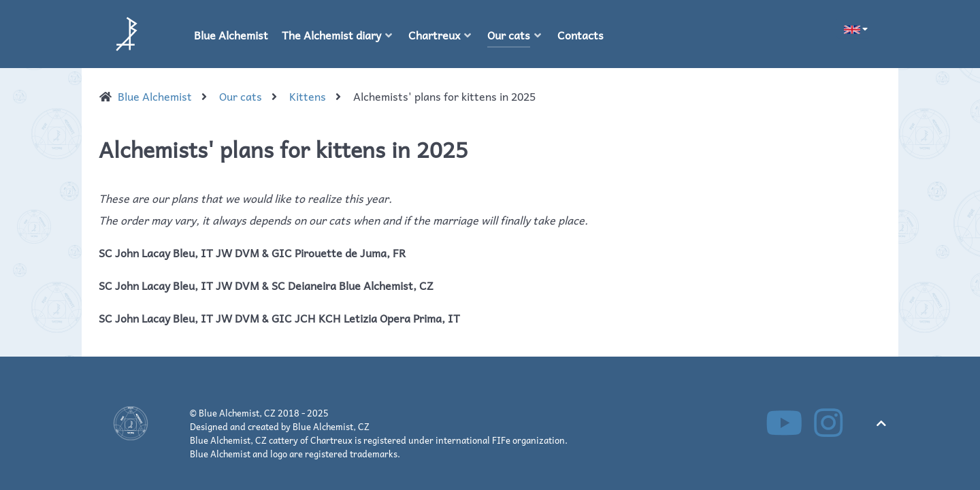Select the Blue Alchemist logo in the header
This screenshot has width=980, height=490.
(127, 34)
